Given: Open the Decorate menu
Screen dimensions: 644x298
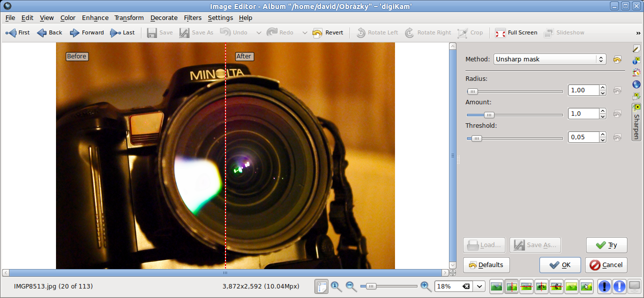Looking at the screenshot, I should click(x=164, y=17).
